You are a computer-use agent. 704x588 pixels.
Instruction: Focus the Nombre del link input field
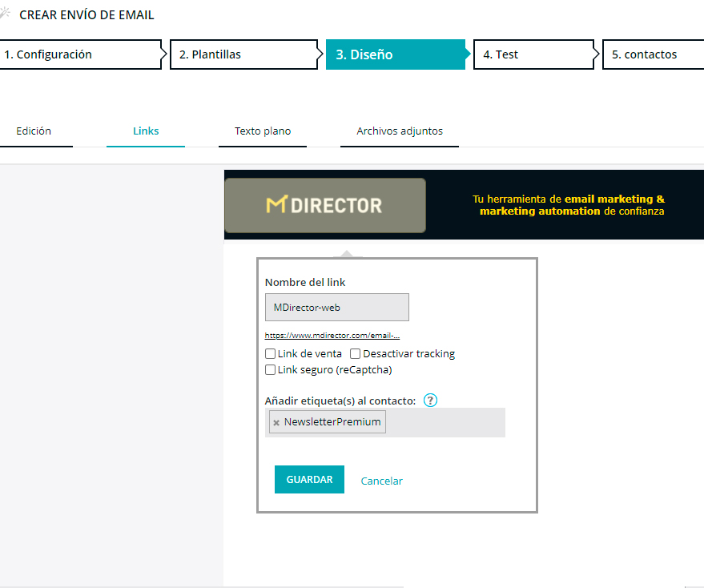[x=336, y=308]
